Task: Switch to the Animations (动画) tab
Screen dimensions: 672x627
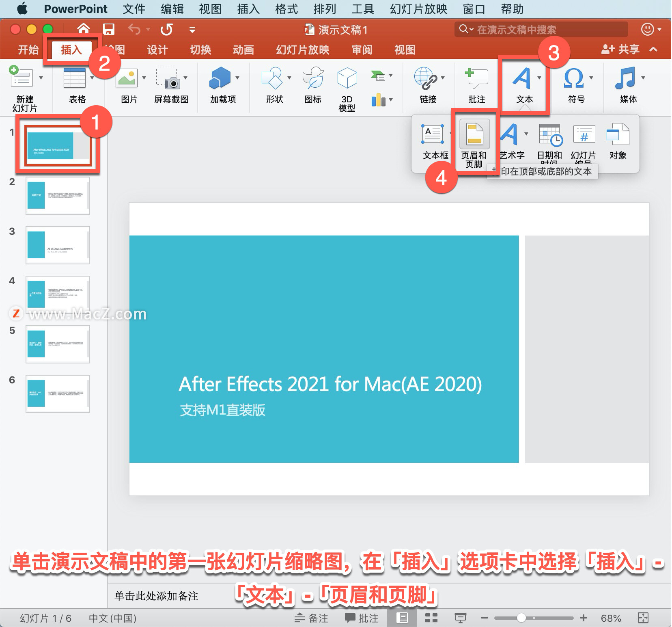Action: (243, 50)
